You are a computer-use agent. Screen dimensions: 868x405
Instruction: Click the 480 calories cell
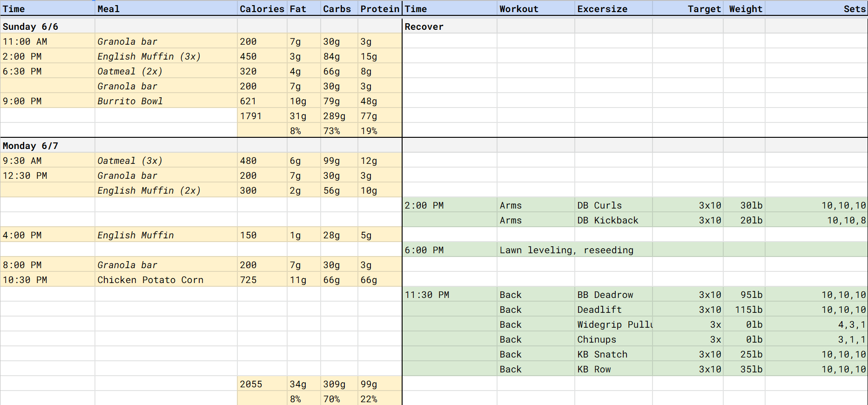tap(262, 160)
